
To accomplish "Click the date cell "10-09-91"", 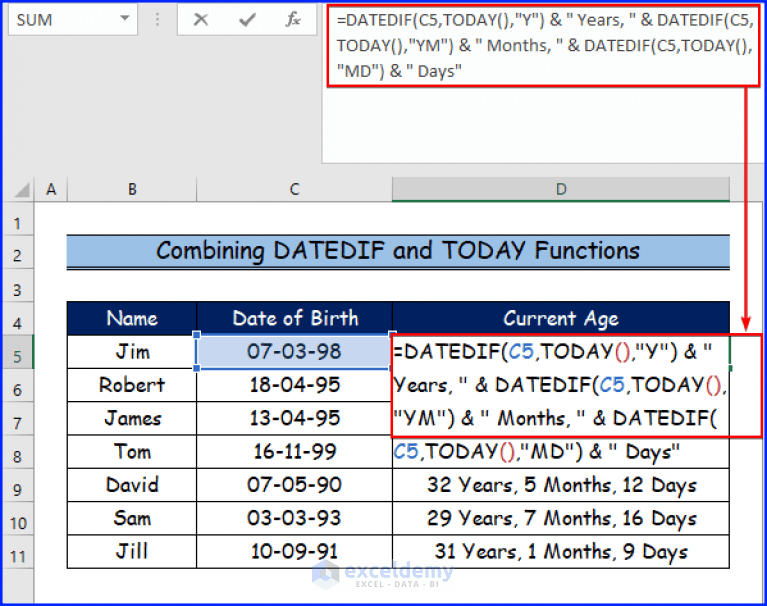I will (x=294, y=551).
